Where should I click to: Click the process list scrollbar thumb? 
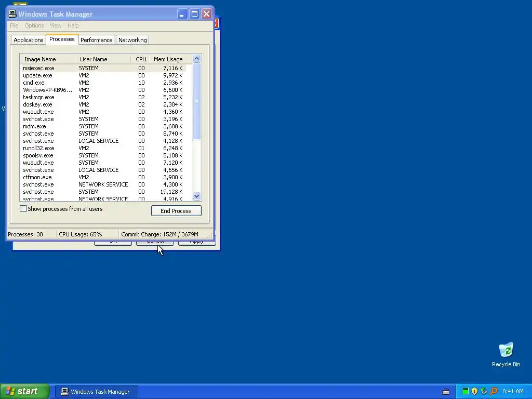(196, 101)
